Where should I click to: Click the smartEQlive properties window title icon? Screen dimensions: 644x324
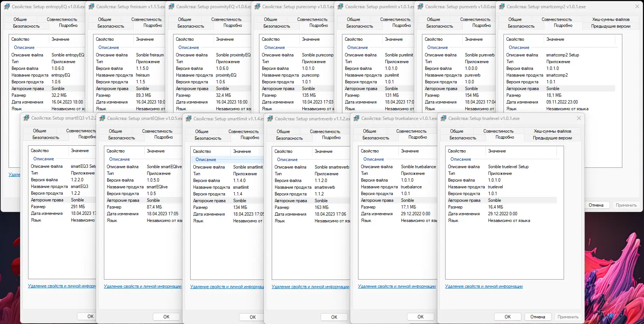click(x=102, y=118)
